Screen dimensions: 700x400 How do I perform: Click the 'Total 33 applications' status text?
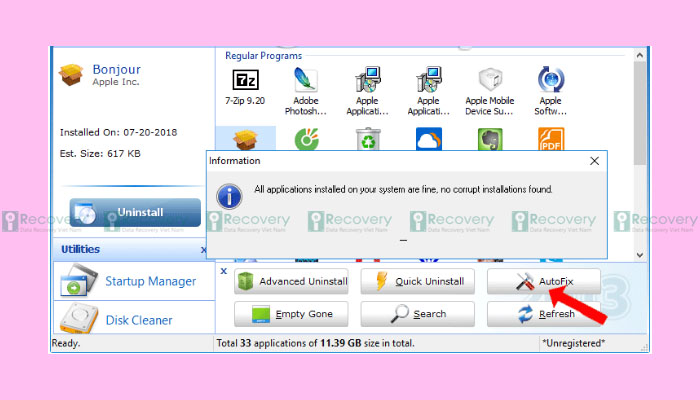click(x=315, y=343)
